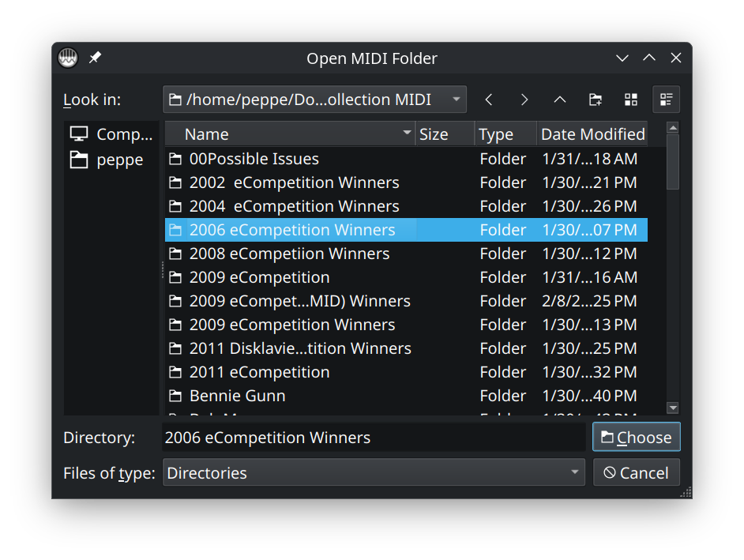Open the application menu icon in titlebar
The height and width of the screenshot is (560, 744).
tap(69, 58)
